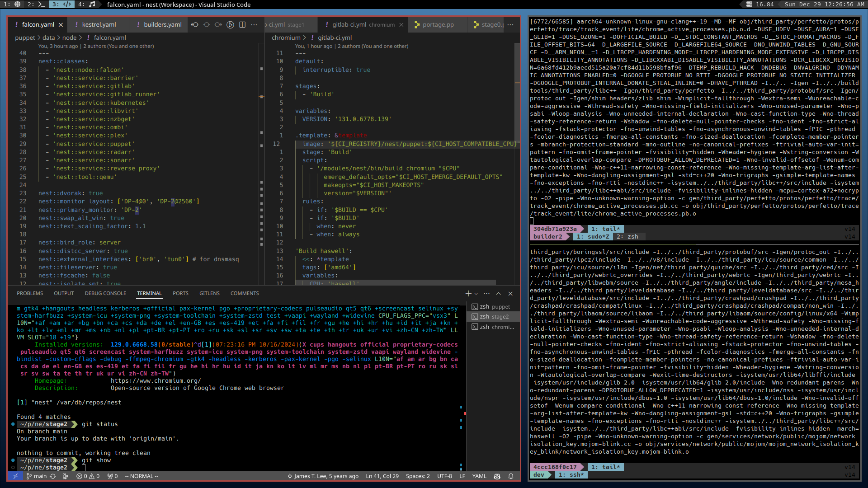Click the '1: ssh*' tmux window tab

[571, 475]
